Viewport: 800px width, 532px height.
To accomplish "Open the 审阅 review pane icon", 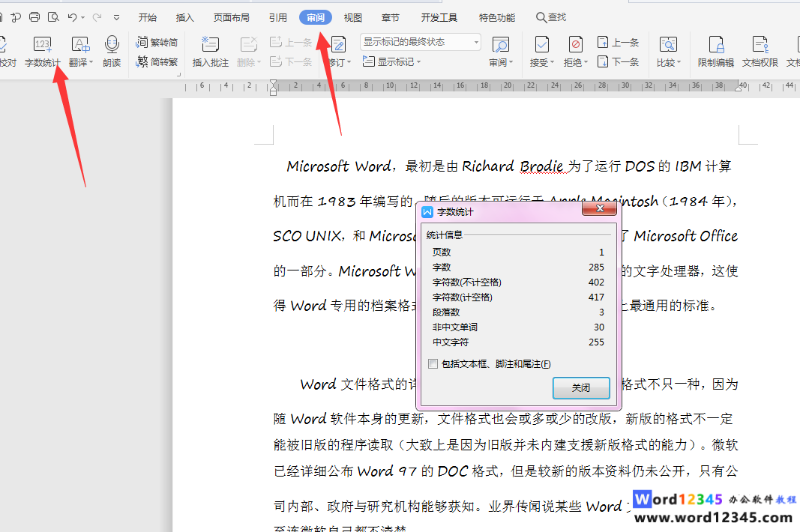I will pos(501,45).
